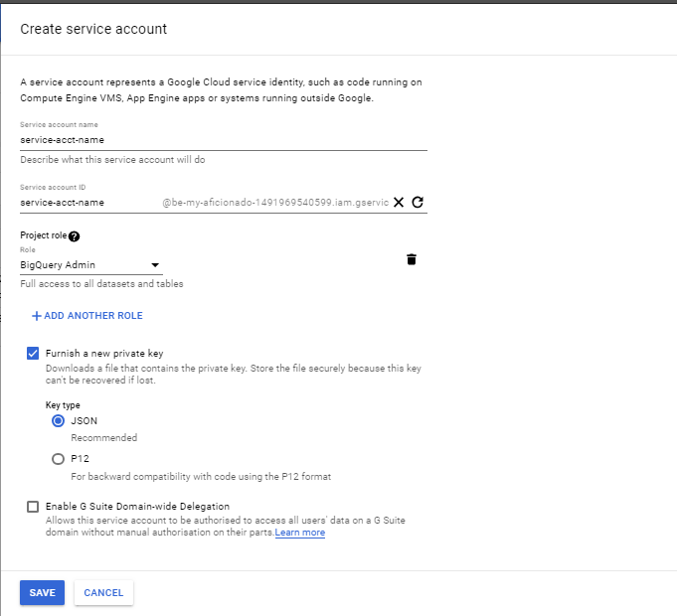Open the BigQuery Admin role dropdown
Screen dimensions: 677x616
click(91, 265)
